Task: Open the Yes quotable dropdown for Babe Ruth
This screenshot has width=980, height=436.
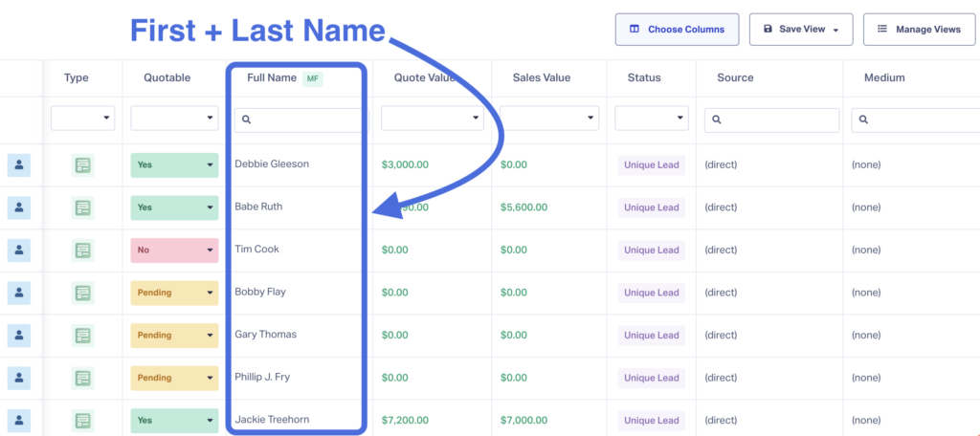Action: 174,207
